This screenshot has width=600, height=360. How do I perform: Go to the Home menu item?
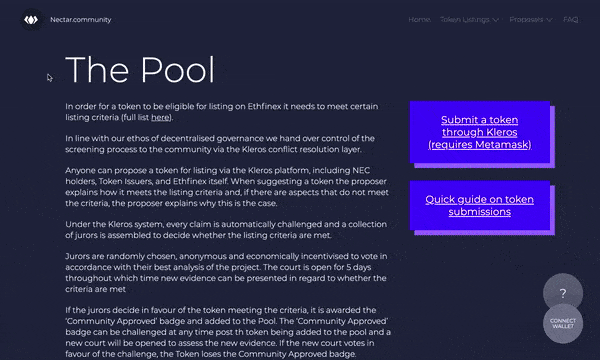[x=419, y=20]
